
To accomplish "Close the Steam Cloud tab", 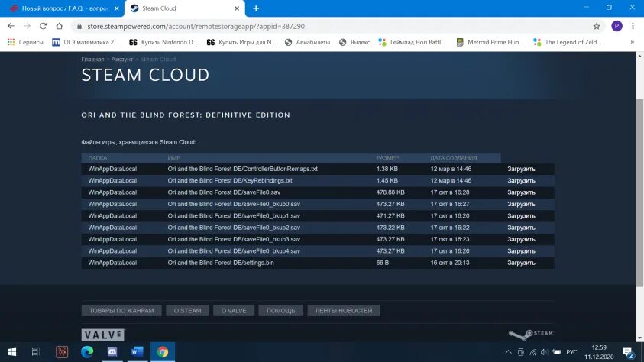I will click(x=237, y=8).
